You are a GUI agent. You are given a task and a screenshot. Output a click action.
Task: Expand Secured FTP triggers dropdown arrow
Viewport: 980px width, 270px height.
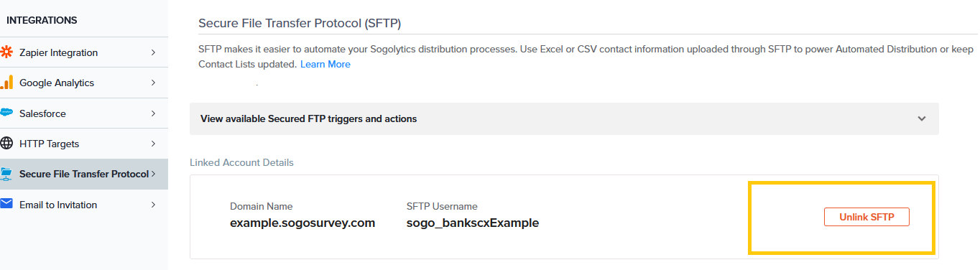922,118
